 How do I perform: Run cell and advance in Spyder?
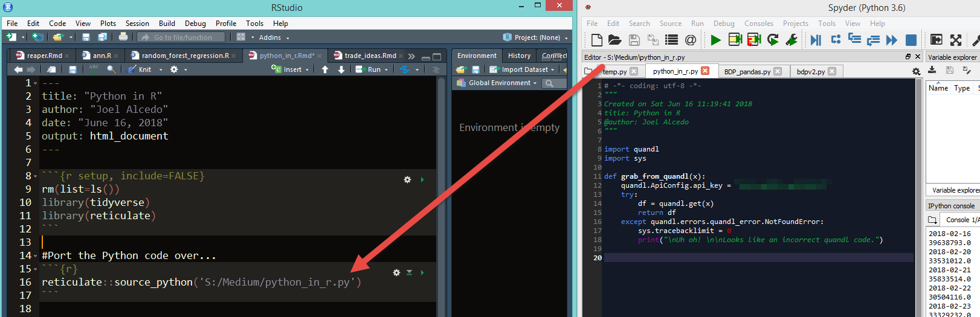click(x=754, y=40)
